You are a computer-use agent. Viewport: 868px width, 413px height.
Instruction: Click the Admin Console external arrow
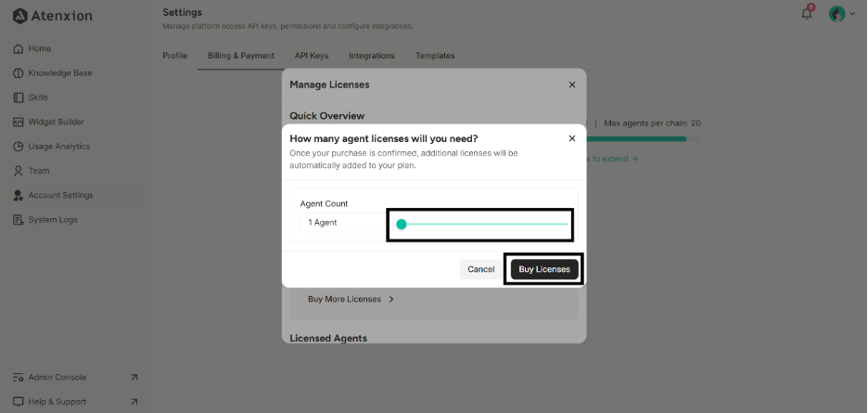134,377
